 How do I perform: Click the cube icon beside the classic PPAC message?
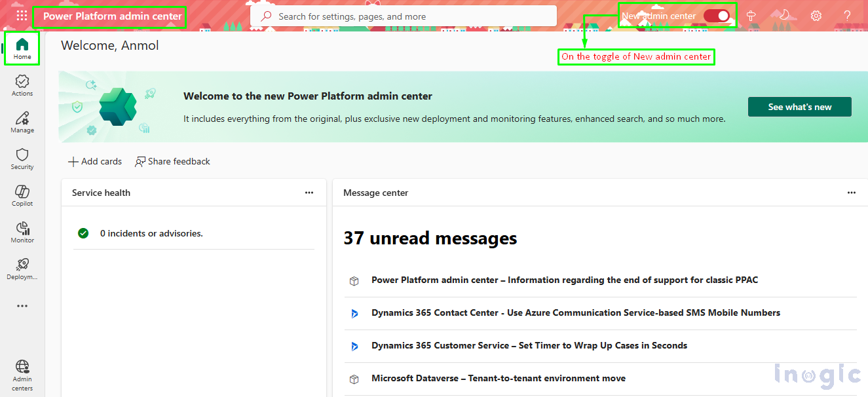354,280
